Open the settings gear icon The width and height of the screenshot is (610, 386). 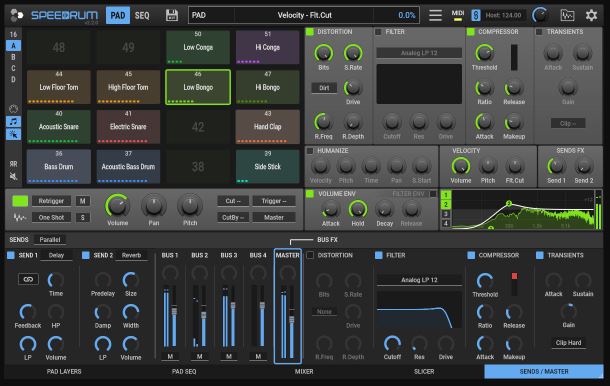click(x=591, y=15)
